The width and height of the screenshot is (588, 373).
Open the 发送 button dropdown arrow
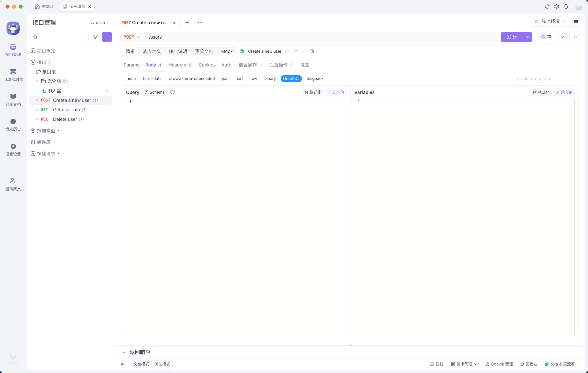click(x=528, y=37)
